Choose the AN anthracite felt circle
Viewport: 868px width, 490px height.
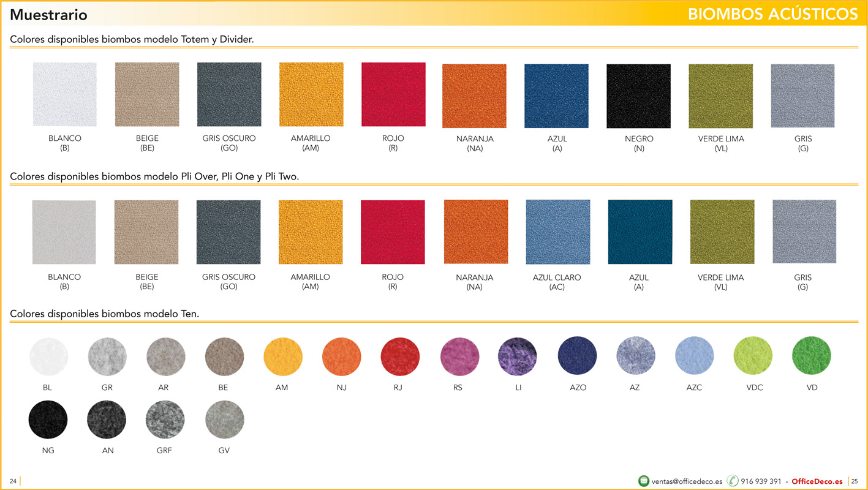coord(107,419)
